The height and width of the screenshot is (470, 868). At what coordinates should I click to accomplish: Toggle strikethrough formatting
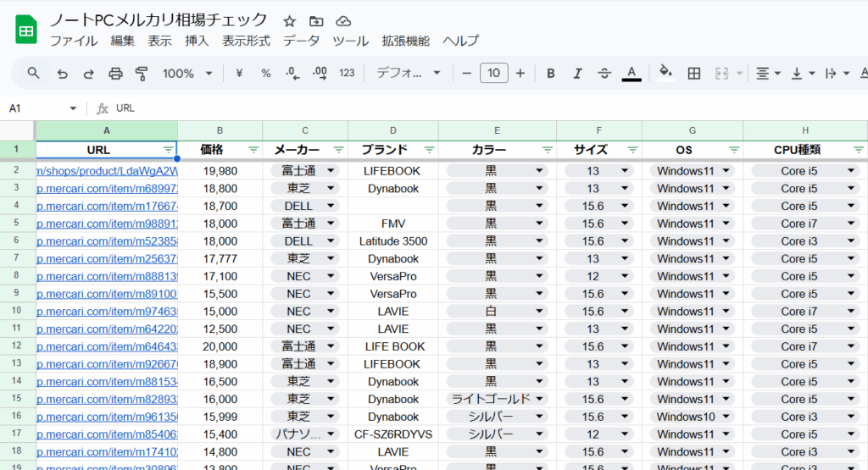[x=604, y=73]
